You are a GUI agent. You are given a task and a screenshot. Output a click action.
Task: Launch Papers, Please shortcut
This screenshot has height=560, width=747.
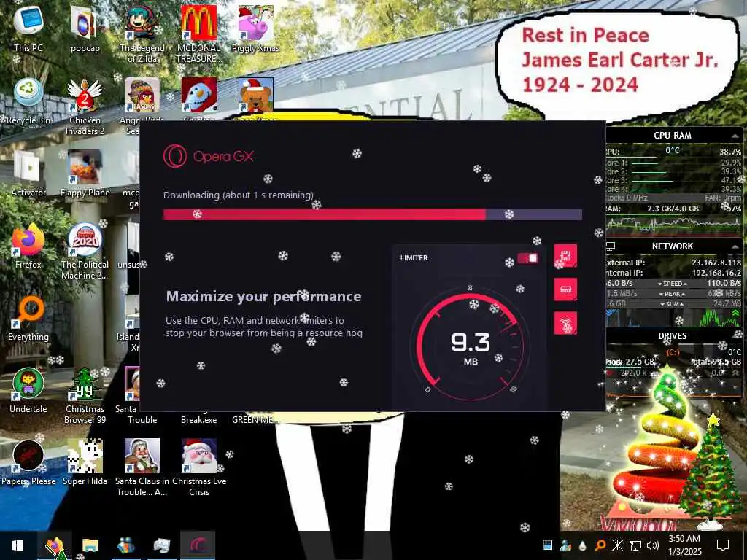pyautogui.click(x=28, y=462)
